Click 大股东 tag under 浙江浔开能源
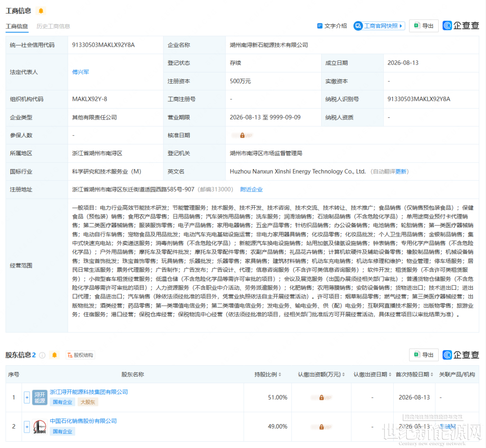The image size is (486, 448). tap(88, 402)
